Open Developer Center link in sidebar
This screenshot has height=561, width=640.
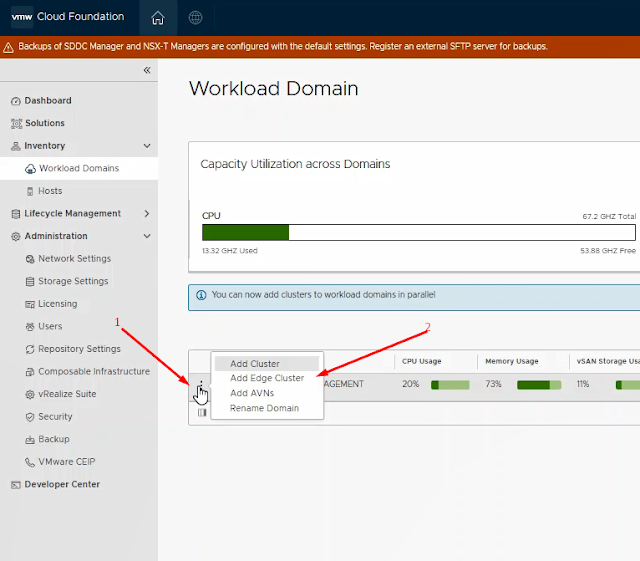[62, 485]
